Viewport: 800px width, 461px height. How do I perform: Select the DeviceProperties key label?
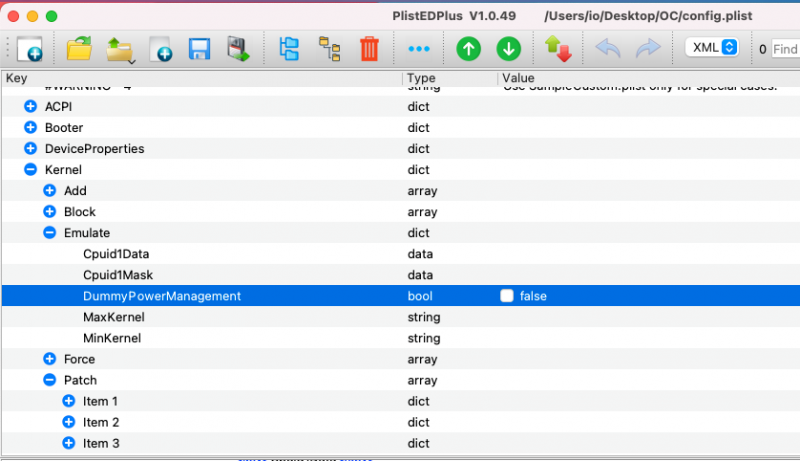coord(94,148)
